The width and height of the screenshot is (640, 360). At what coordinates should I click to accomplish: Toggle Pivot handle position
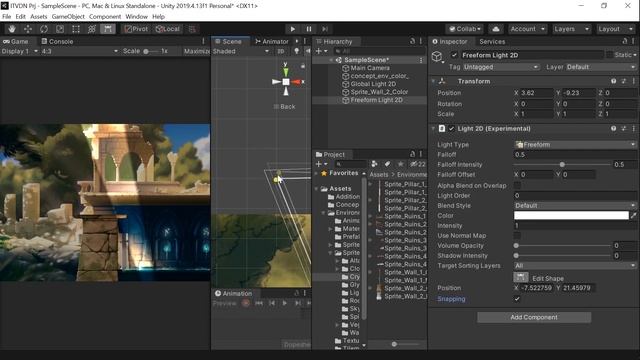136,29
